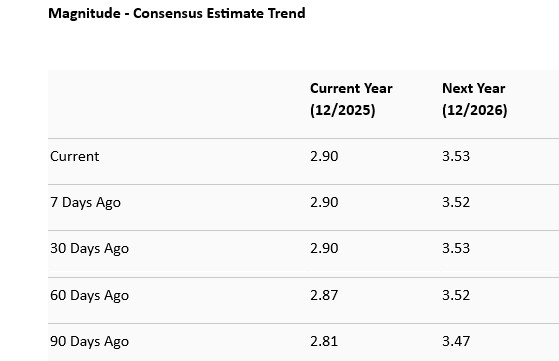Click the 30 Days Ago row label
Screen dimensions: 559x361
[x=89, y=249]
